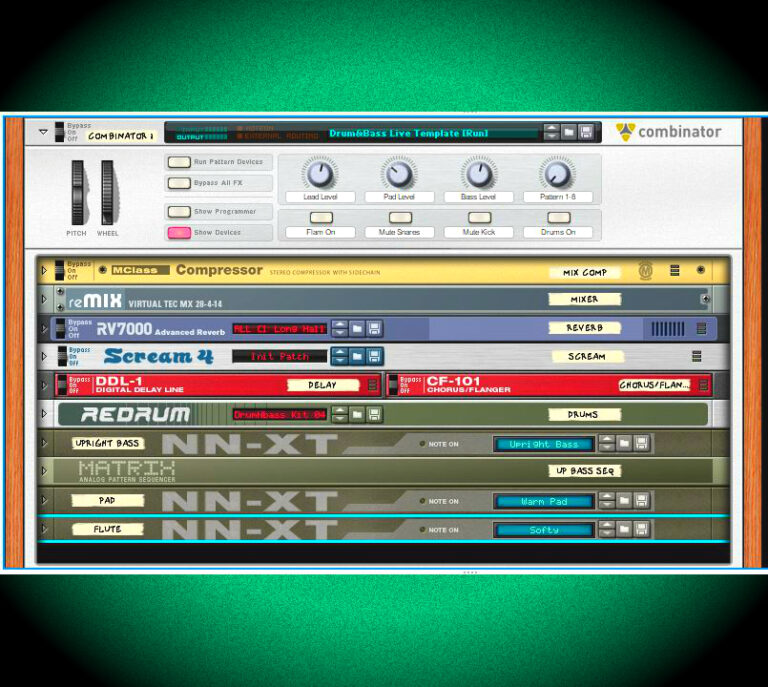Click the UP BASS SEQ tape label
This screenshot has height=687, width=768.
[x=585, y=471]
